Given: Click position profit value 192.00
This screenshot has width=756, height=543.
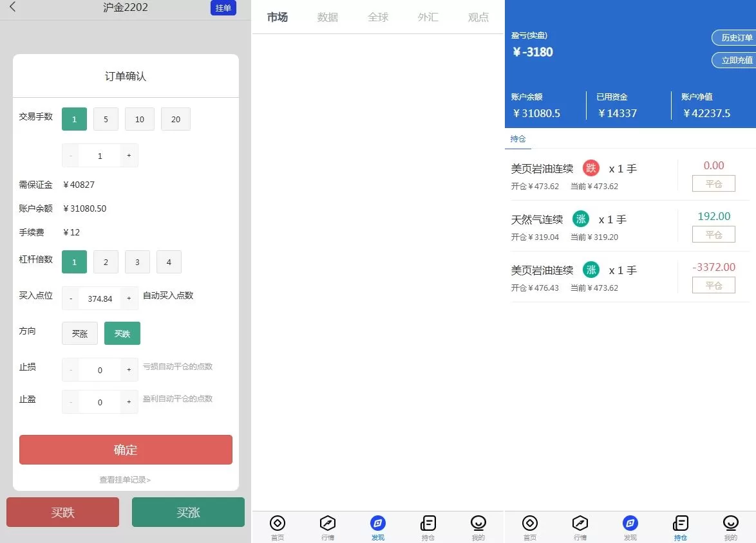Looking at the screenshot, I should click(713, 216).
